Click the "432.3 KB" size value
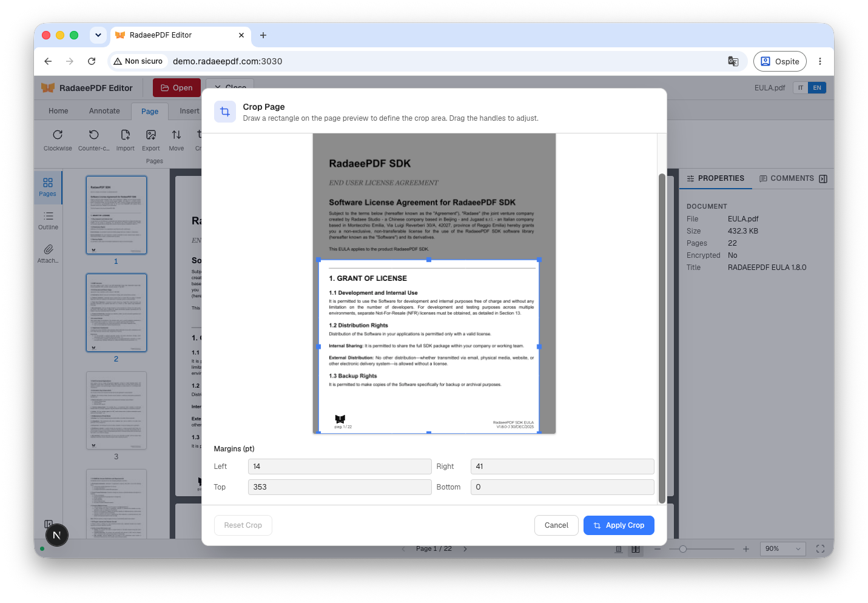 click(743, 231)
